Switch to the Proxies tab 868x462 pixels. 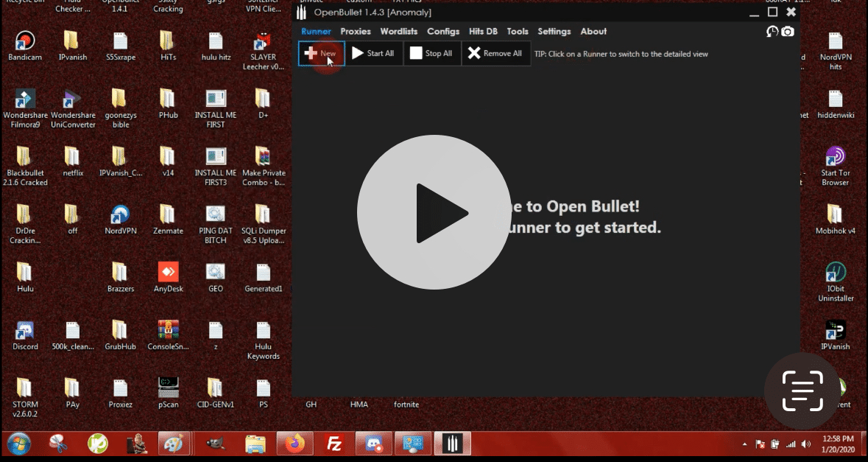point(356,32)
